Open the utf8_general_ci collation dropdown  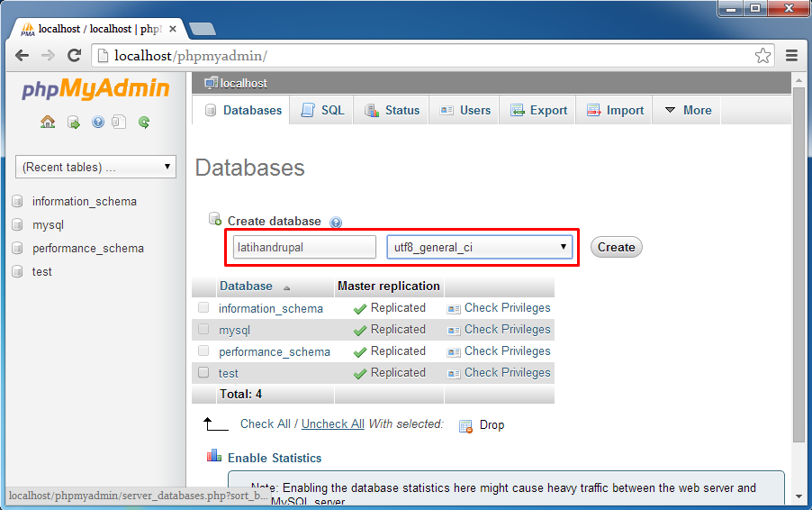480,247
